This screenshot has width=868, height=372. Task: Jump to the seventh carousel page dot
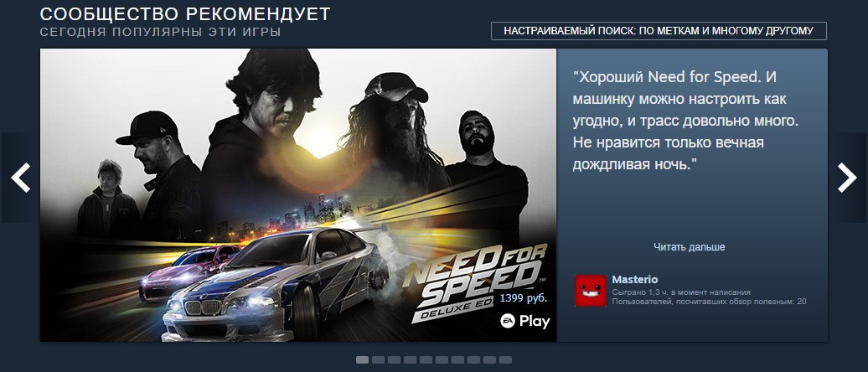point(457,359)
